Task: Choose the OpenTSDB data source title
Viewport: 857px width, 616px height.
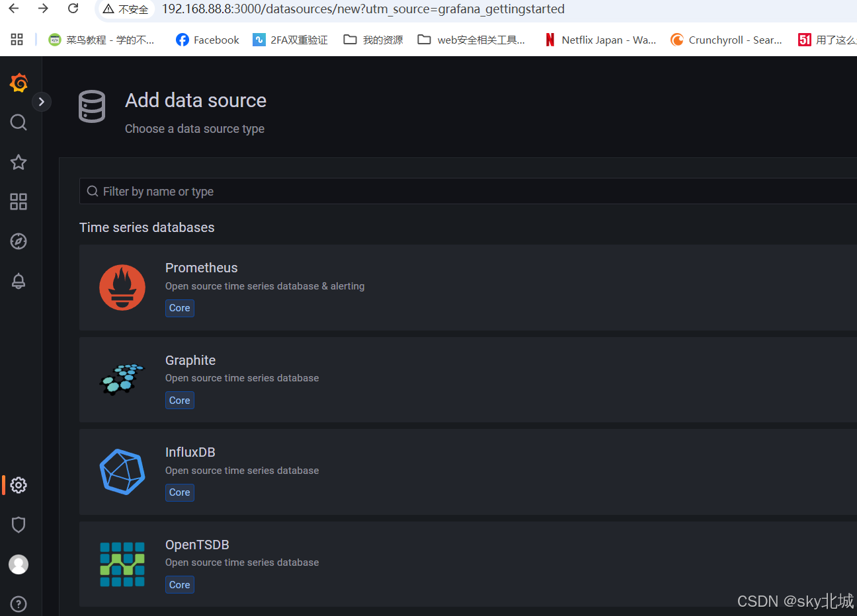Action: [x=197, y=545]
